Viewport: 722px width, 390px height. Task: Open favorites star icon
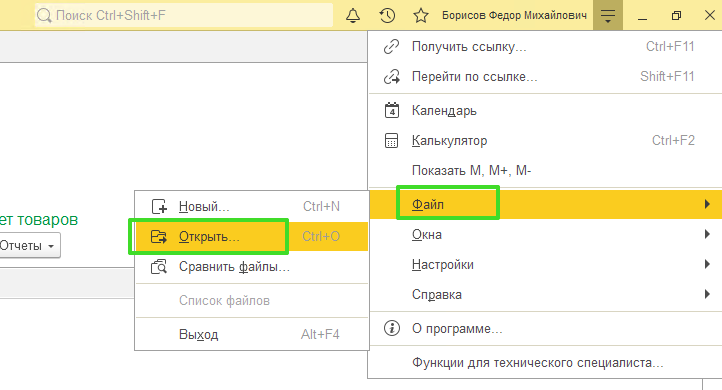[x=420, y=16]
